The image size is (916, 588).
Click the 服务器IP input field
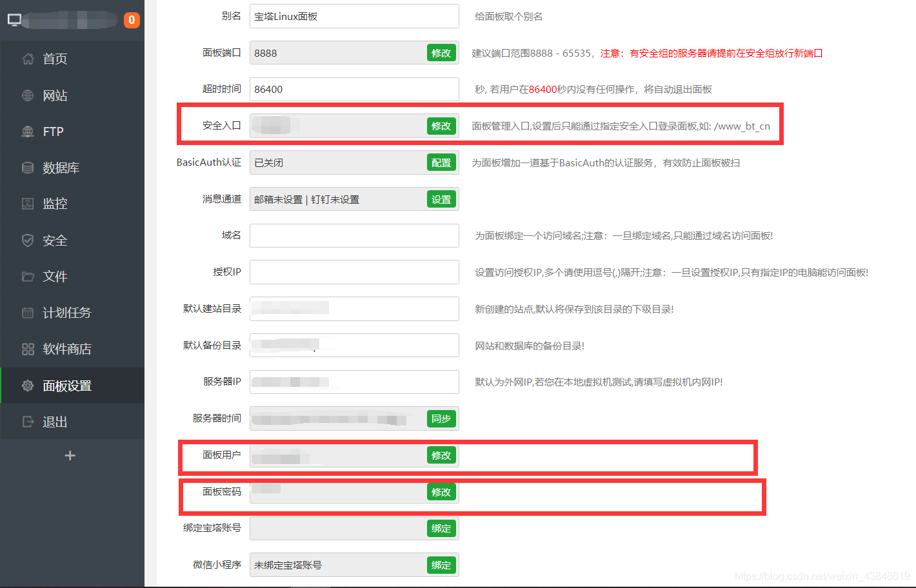[x=354, y=382]
